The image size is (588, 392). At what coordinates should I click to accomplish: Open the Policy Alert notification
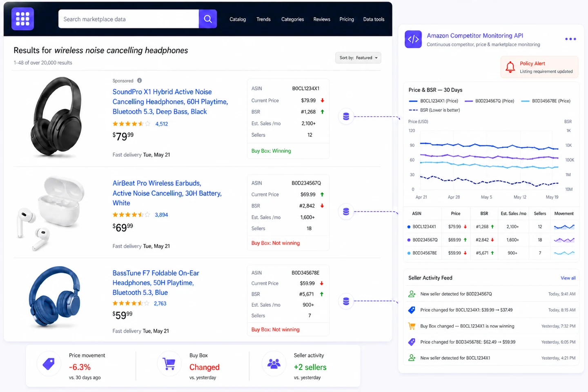click(x=539, y=67)
